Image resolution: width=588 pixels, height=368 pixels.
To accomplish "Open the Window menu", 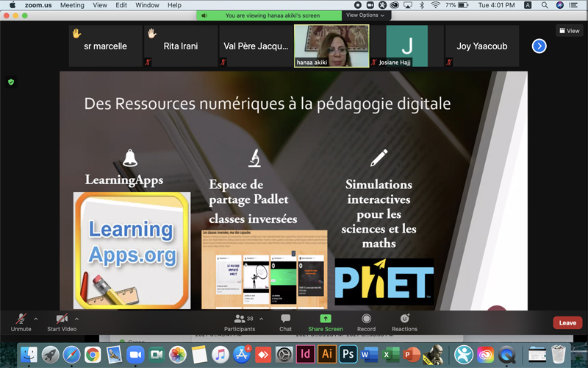I will (147, 5).
